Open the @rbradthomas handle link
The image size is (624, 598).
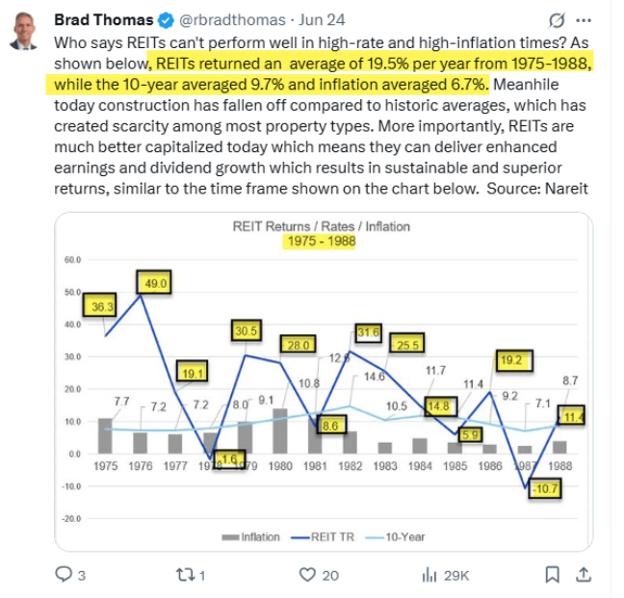click(x=232, y=20)
